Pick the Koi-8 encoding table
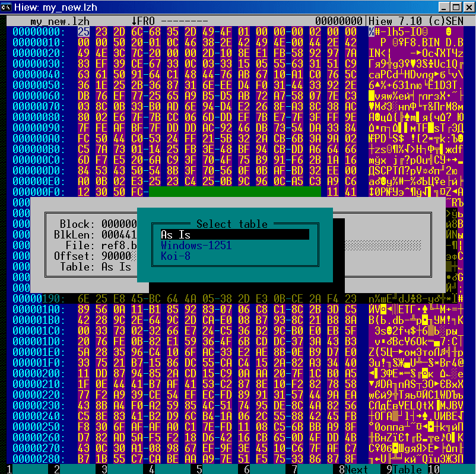The image size is (476, 474). click(175, 256)
